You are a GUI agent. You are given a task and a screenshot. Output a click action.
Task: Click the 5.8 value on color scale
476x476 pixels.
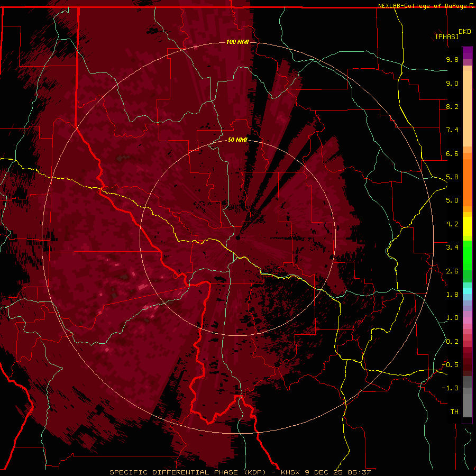pos(452,177)
